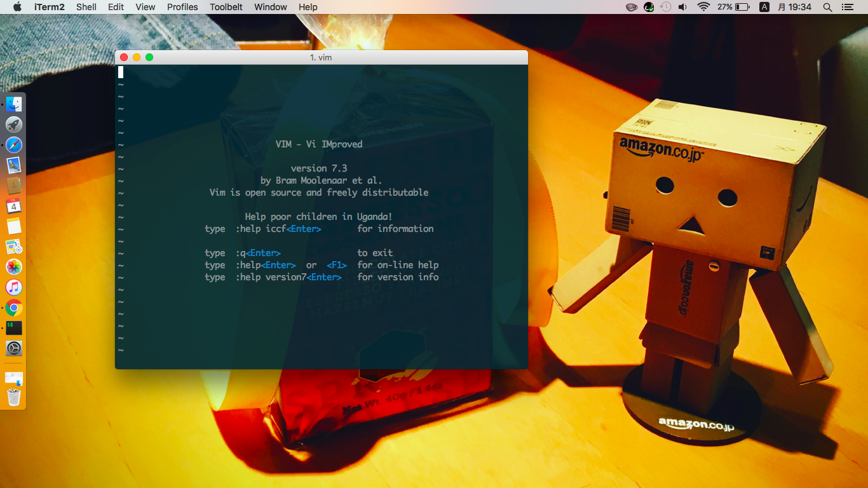Open the Shell menu
Image resolution: width=868 pixels, height=488 pixels.
(x=86, y=7)
